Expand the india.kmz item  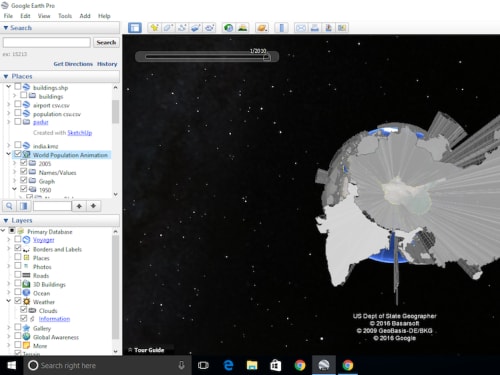9,146
